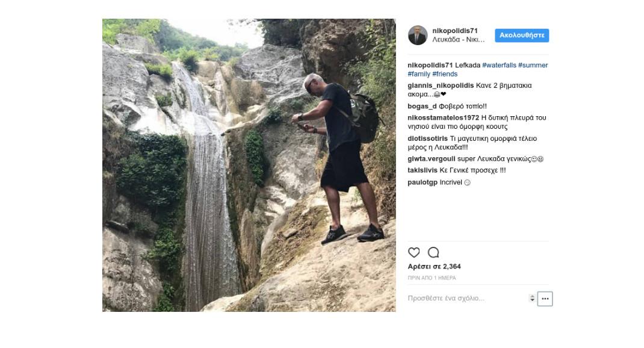Open comments with the speech bubble icon
Viewport: 644px width, 348px height.
click(433, 252)
